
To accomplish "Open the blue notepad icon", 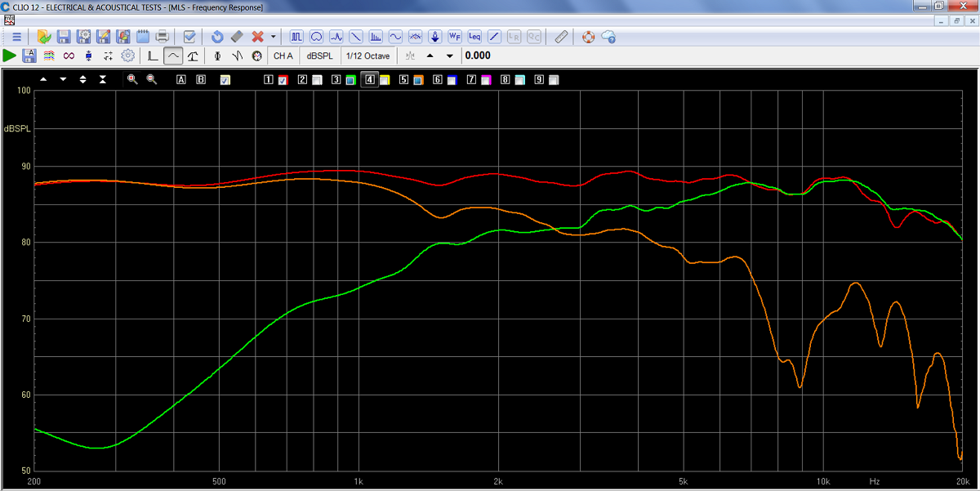I will pyautogui.click(x=142, y=37).
